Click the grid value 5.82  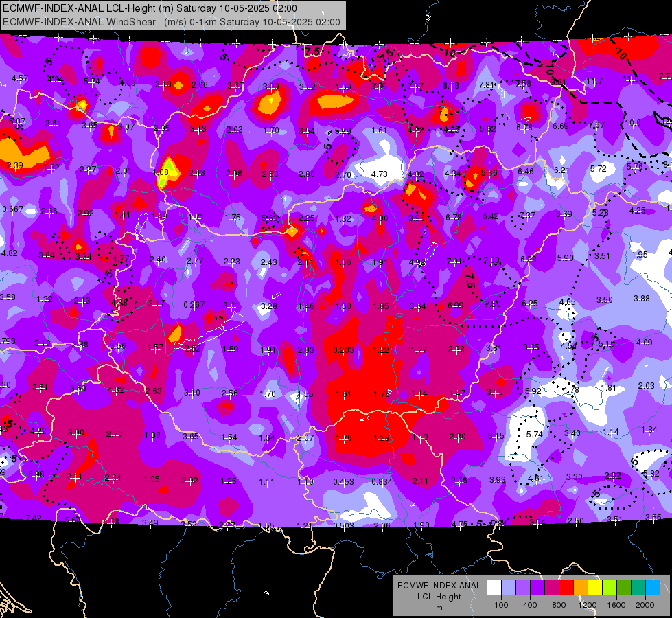coord(651,474)
